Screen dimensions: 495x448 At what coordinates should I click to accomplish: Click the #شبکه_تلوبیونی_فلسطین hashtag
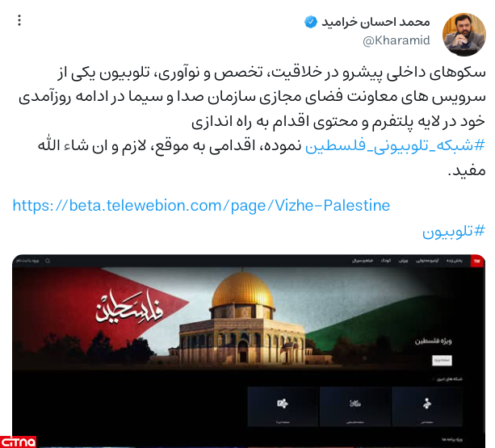[x=395, y=146]
